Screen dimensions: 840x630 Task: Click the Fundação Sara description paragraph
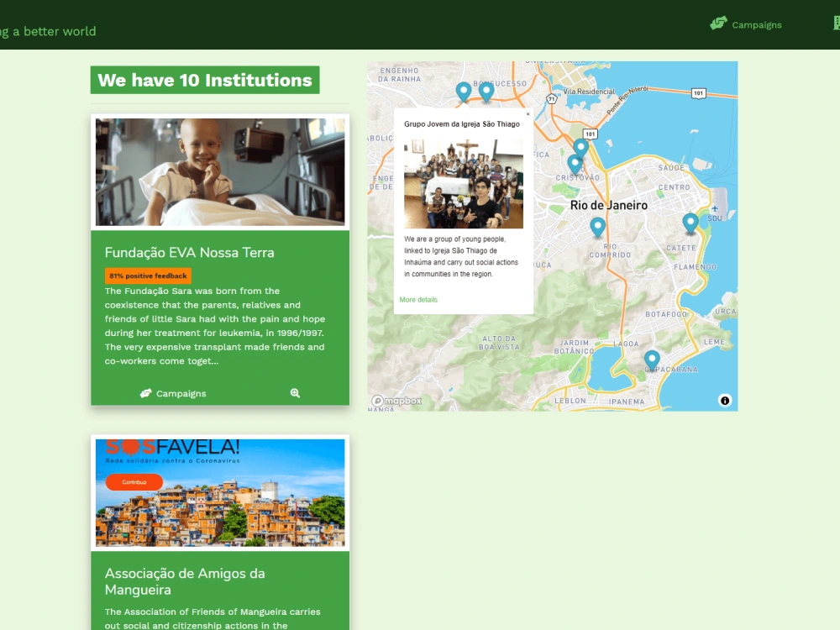pos(215,326)
